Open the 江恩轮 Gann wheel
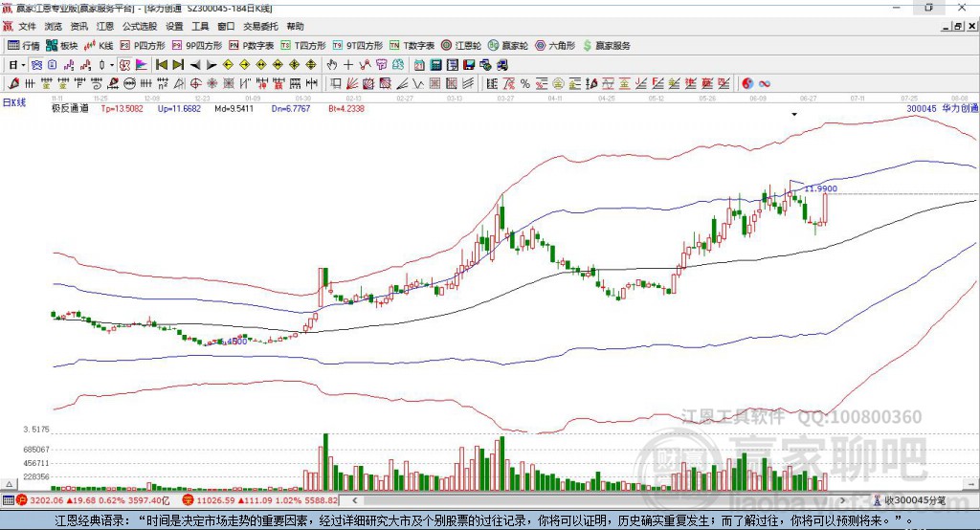980x530 pixels. (461, 46)
